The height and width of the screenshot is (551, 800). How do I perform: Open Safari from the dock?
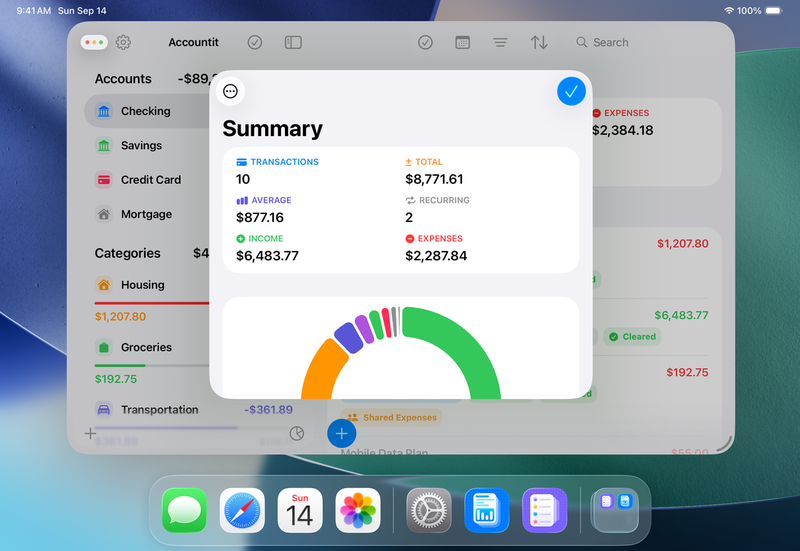[242, 510]
